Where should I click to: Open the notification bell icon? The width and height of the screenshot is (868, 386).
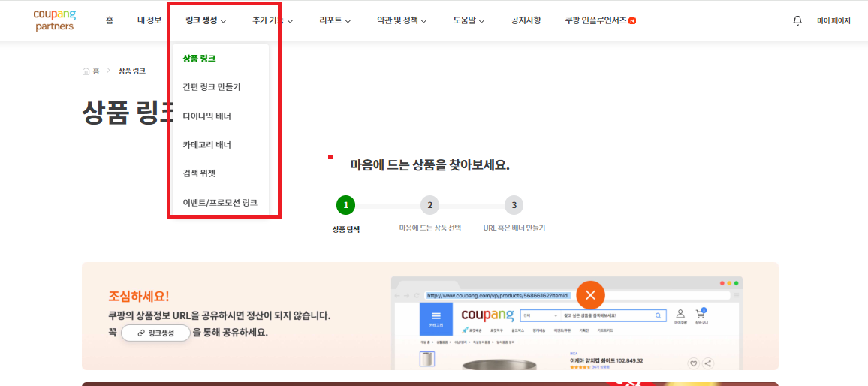(x=797, y=20)
